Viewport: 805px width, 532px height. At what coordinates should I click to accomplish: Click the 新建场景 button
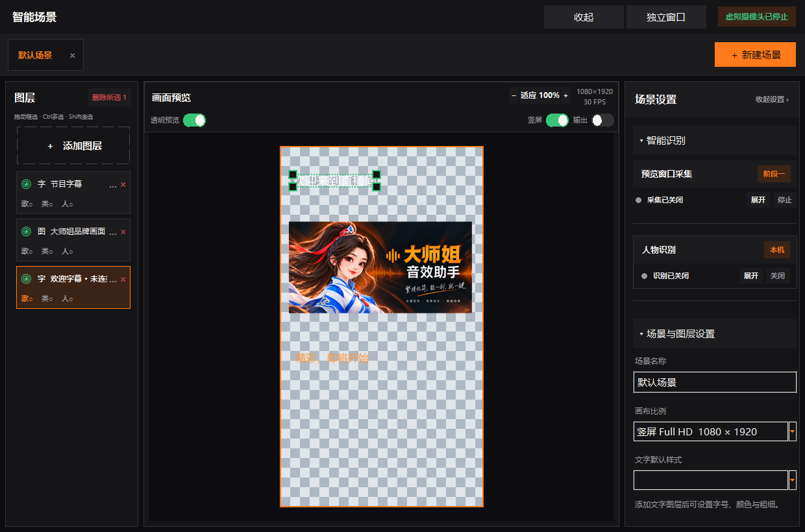pyautogui.click(x=755, y=55)
